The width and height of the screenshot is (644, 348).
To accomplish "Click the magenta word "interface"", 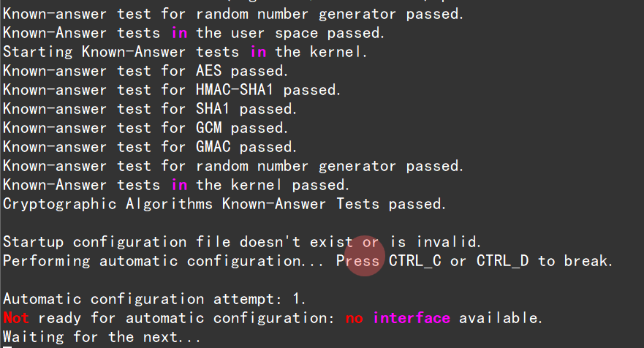I will pyautogui.click(x=412, y=318).
